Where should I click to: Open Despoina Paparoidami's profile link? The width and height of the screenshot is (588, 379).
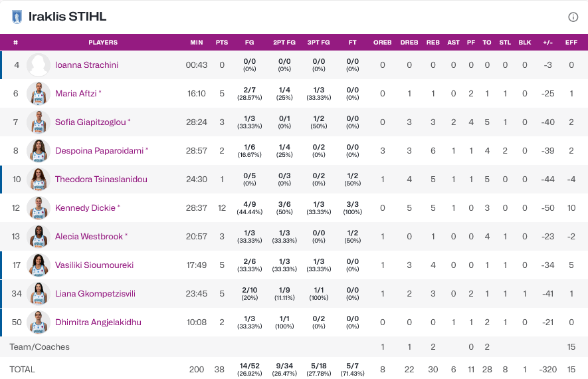click(100, 151)
